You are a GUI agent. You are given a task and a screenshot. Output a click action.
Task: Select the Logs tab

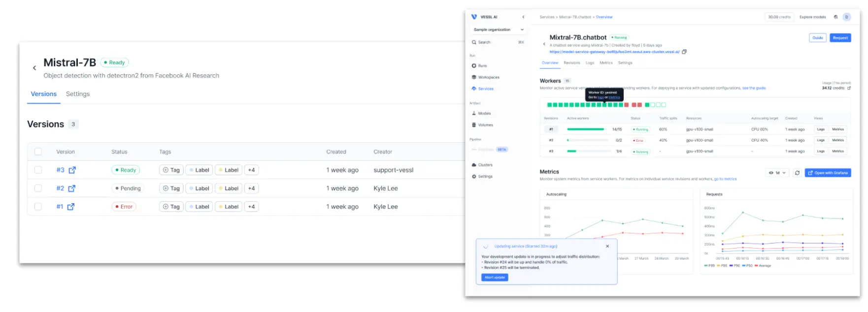click(590, 63)
